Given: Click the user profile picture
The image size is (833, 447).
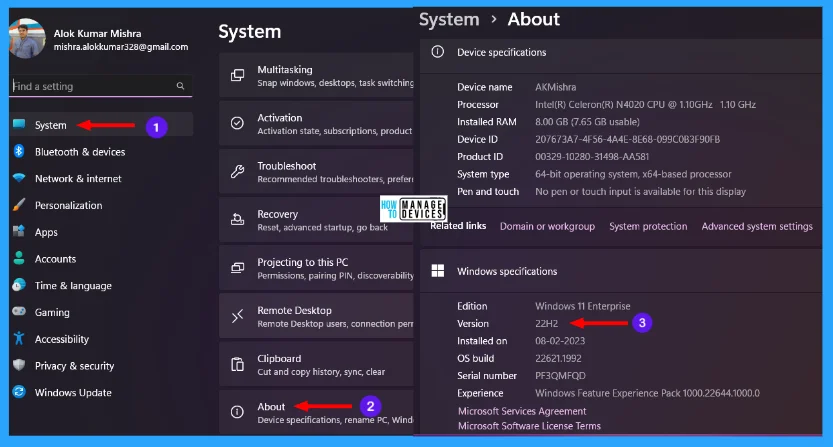Looking at the screenshot, I should (28, 38).
